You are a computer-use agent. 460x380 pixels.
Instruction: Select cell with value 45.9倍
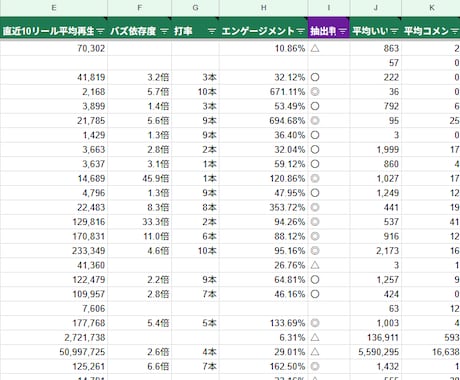(x=140, y=178)
